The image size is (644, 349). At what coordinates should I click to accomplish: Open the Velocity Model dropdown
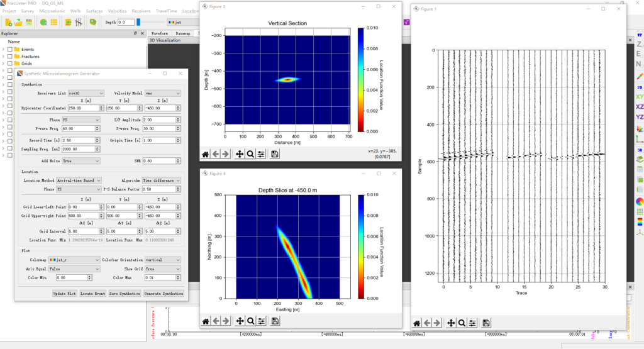(x=163, y=93)
